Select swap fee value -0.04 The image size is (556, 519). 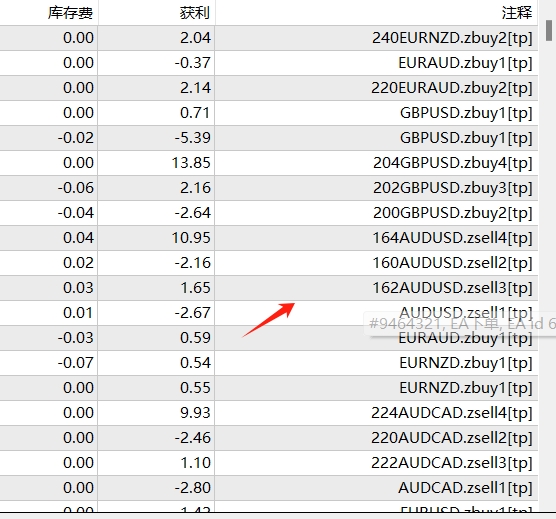click(x=76, y=213)
